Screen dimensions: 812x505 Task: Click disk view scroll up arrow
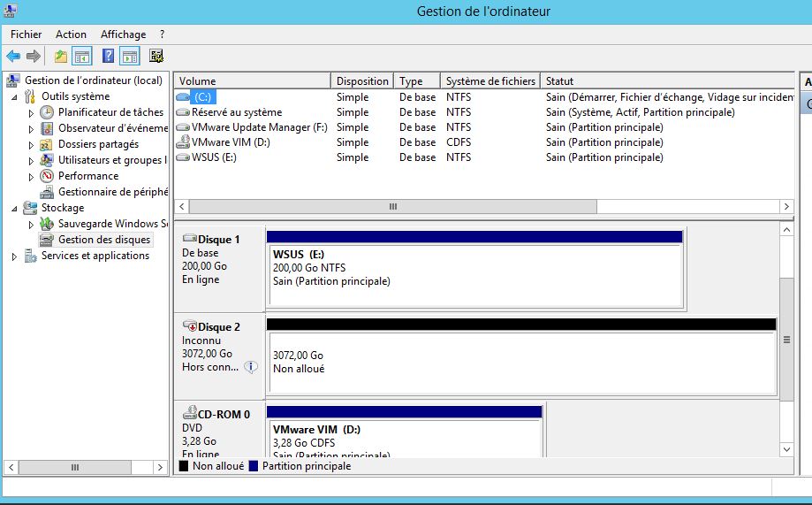(786, 230)
